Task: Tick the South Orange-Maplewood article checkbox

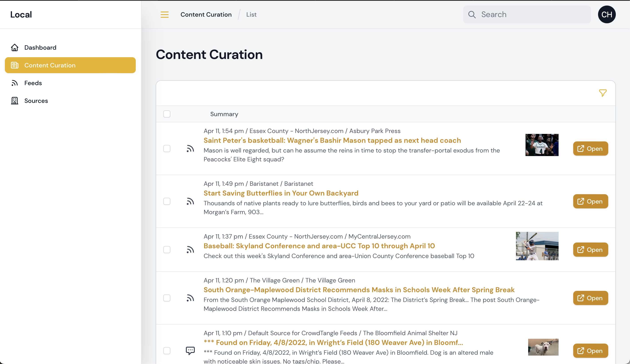Action: click(167, 298)
